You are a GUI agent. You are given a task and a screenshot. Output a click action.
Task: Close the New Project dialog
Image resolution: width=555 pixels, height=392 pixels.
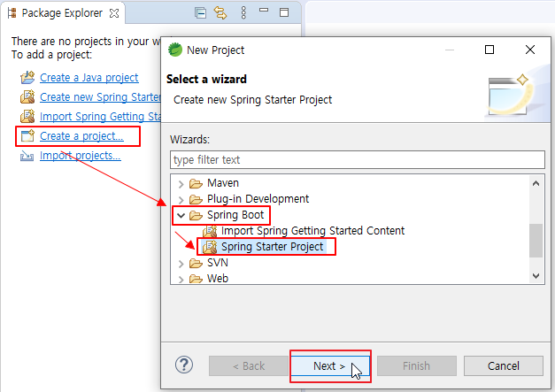[530, 50]
